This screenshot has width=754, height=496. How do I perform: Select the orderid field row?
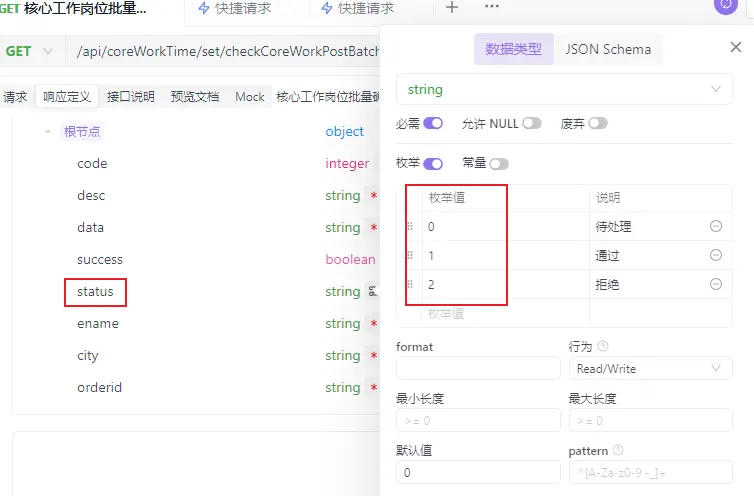point(100,387)
